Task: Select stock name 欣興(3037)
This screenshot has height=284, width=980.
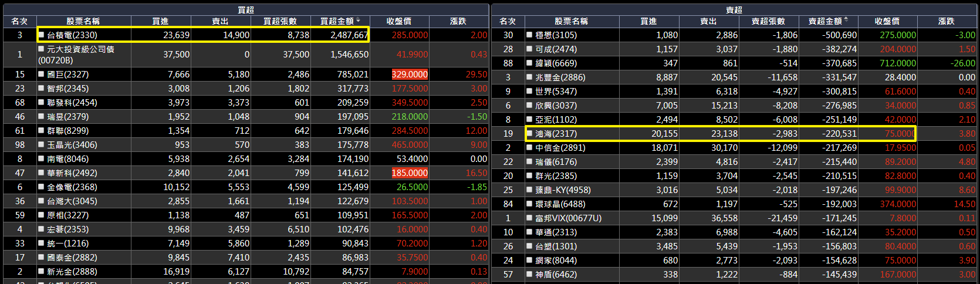Action: click(556, 106)
